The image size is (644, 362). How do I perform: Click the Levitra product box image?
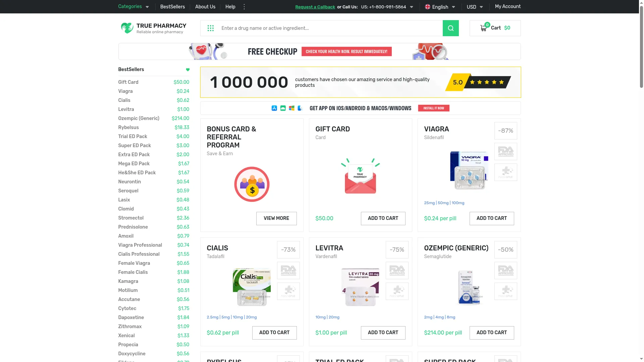click(x=360, y=287)
